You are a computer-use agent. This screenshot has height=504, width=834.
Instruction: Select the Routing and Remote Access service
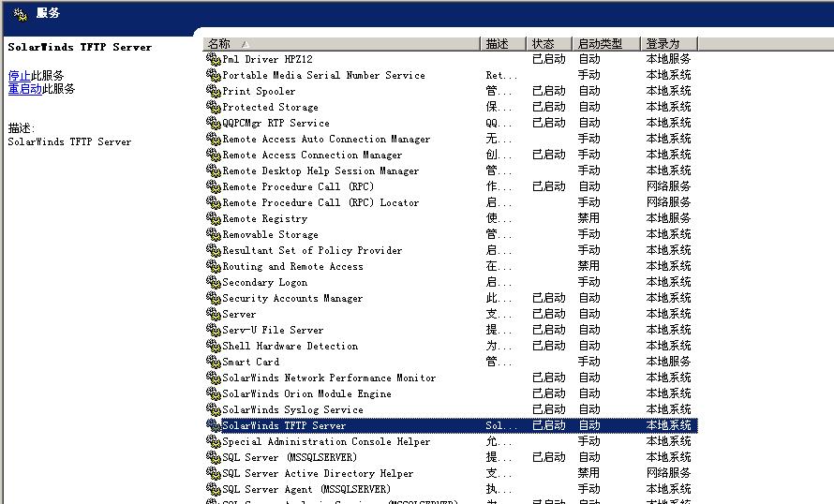point(292,267)
